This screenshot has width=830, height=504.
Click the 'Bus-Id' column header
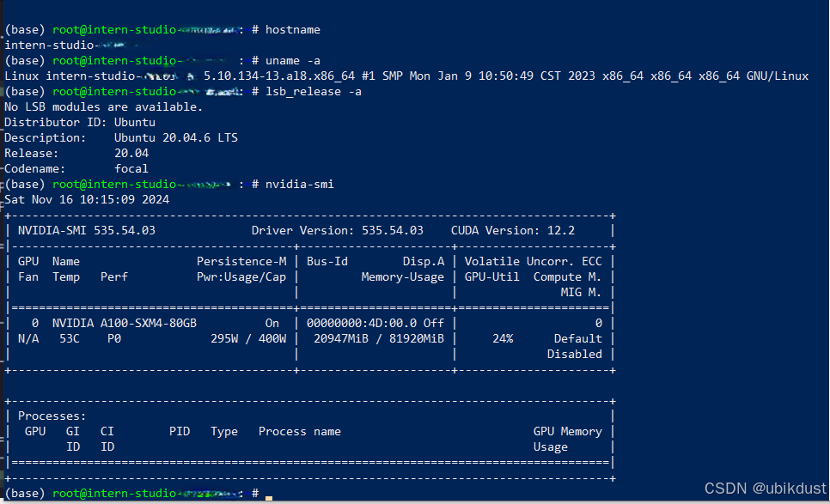327,261
